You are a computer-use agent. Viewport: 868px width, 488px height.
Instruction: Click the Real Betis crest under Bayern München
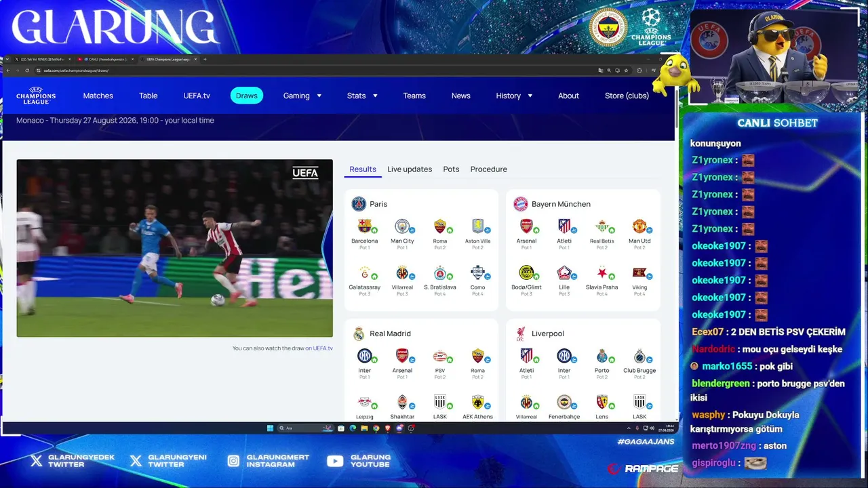click(601, 226)
